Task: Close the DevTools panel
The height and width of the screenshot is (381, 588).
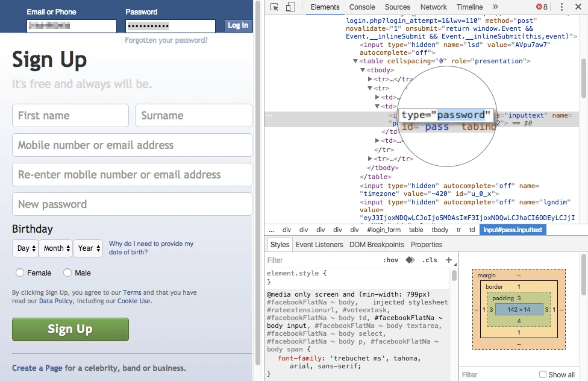Action: point(578,7)
